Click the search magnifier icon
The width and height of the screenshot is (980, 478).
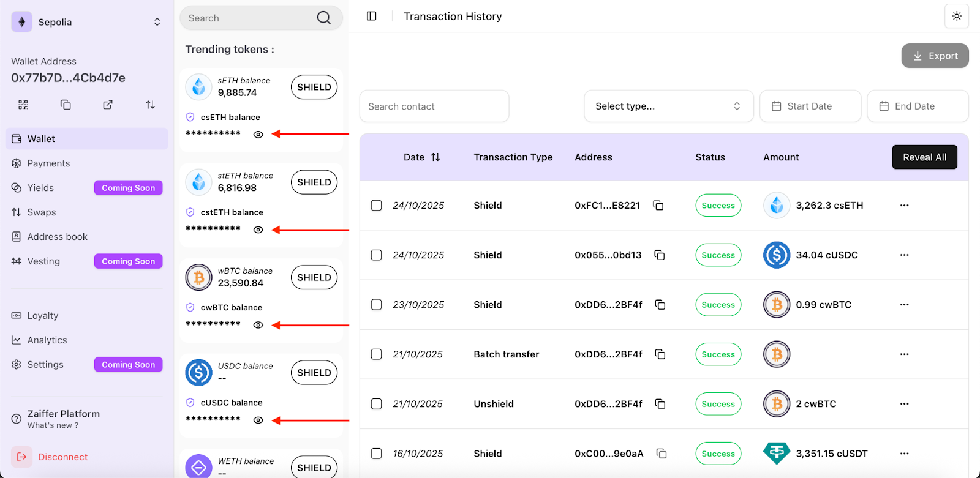point(324,18)
